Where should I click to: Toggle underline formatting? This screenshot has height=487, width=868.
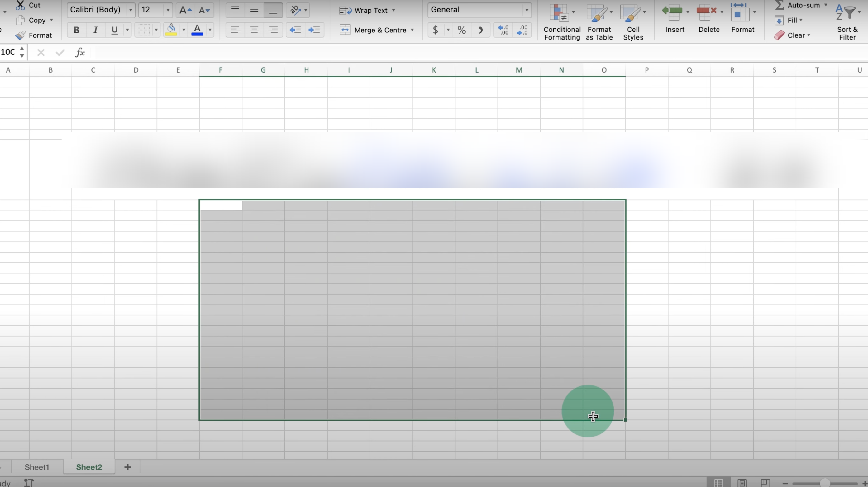(114, 30)
